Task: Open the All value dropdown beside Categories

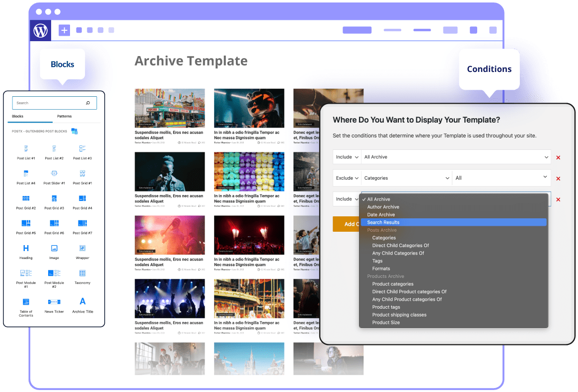Action: click(502, 178)
